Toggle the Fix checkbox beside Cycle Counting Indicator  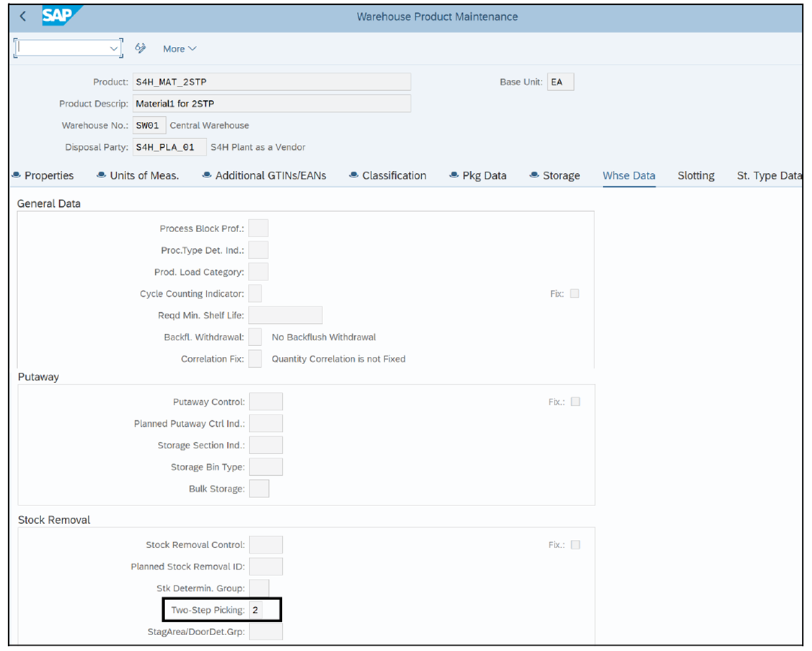575,293
